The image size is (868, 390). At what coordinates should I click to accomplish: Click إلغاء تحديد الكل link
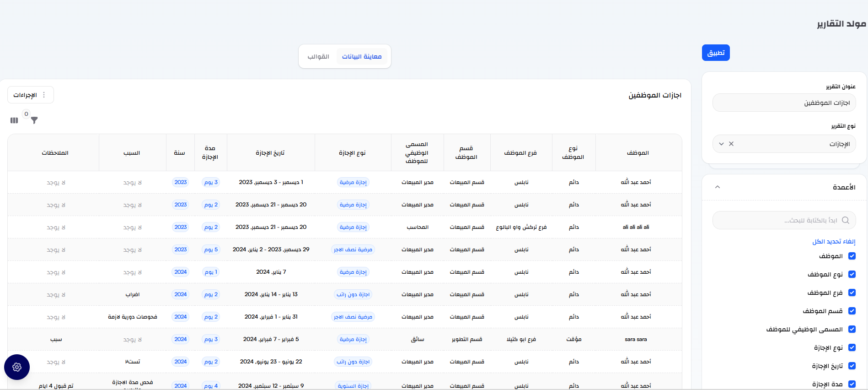coord(834,241)
